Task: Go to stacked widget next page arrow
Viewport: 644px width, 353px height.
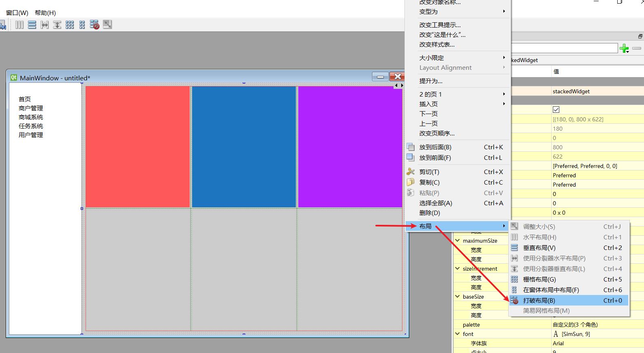Action: coord(402,85)
